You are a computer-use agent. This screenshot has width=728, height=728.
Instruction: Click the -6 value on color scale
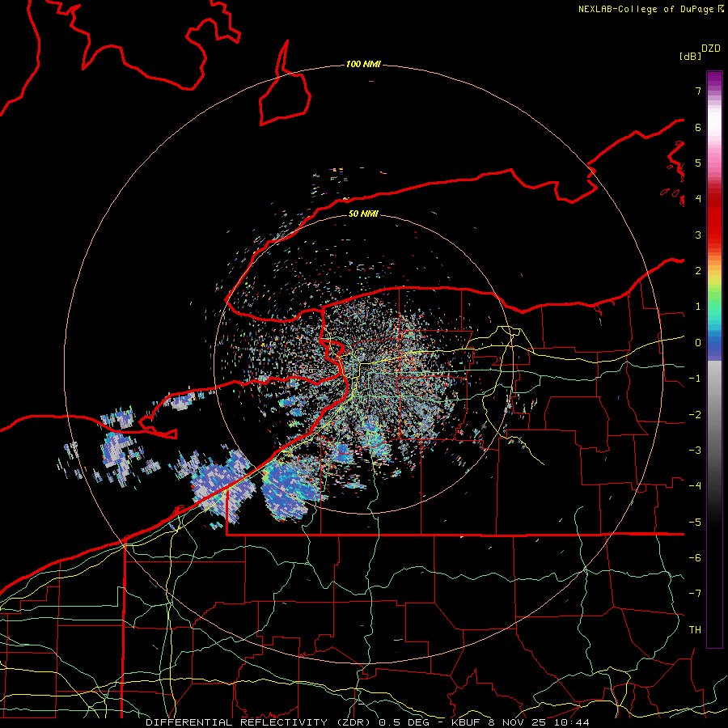point(695,558)
